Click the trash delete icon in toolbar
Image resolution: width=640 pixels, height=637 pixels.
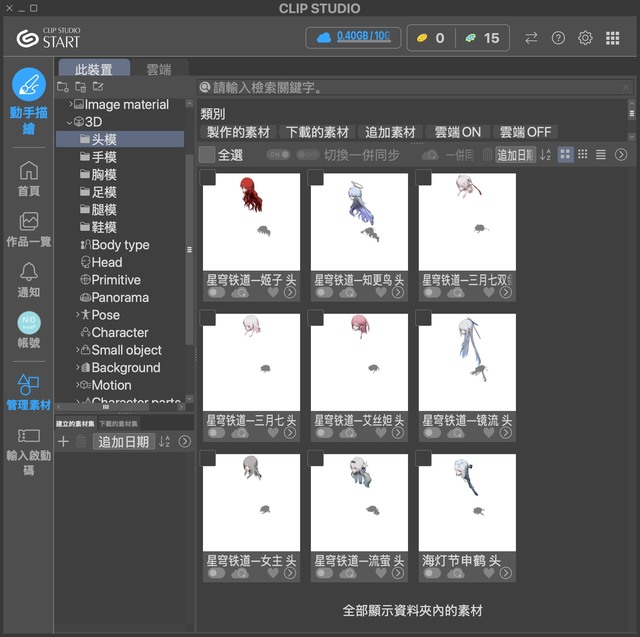487,155
